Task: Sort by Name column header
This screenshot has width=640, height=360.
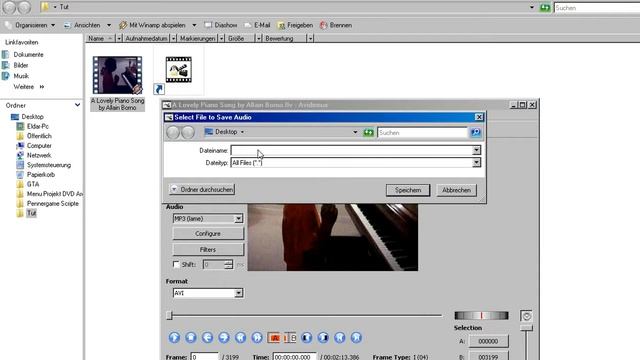Action: pyautogui.click(x=96, y=38)
